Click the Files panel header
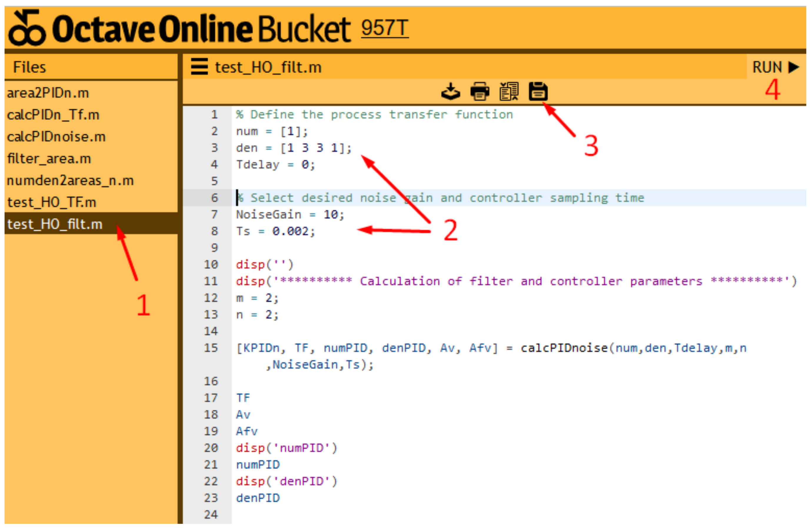Image resolution: width=812 pixels, height=530 pixels. click(29, 67)
